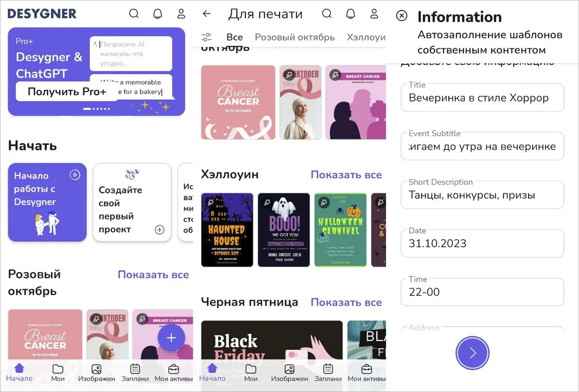Tap the plus icon on Создайте свой первый проект
579x392 pixels.
click(x=160, y=230)
